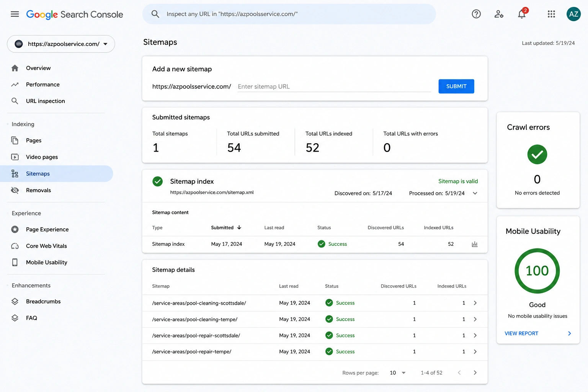Click the Overview home icon
The width and height of the screenshot is (588, 392).
coord(15,68)
